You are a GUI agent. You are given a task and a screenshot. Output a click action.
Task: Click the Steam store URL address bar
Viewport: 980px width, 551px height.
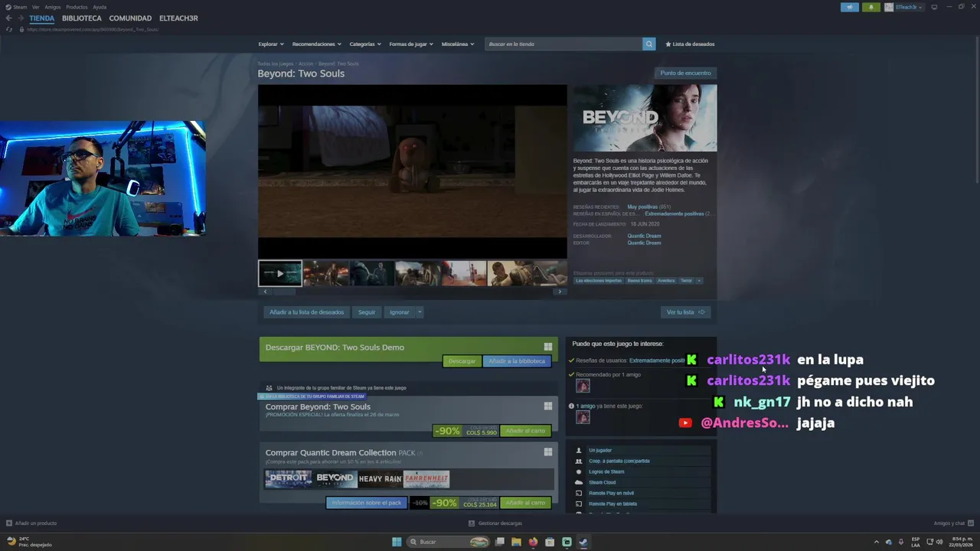pos(92,29)
